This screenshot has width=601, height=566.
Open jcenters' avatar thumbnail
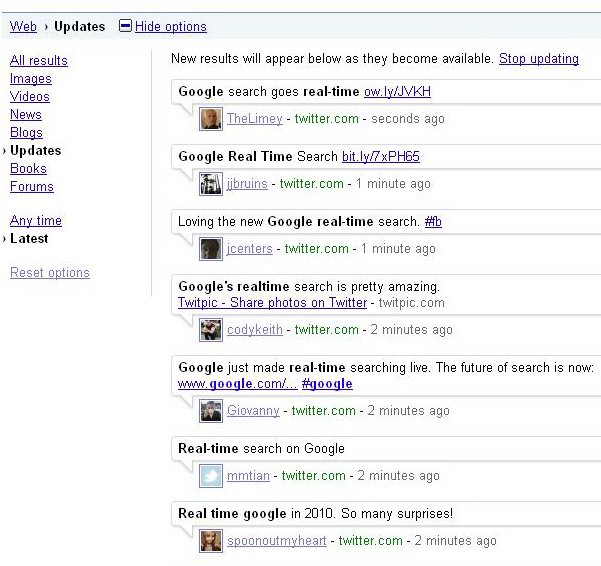pyautogui.click(x=211, y=249)
